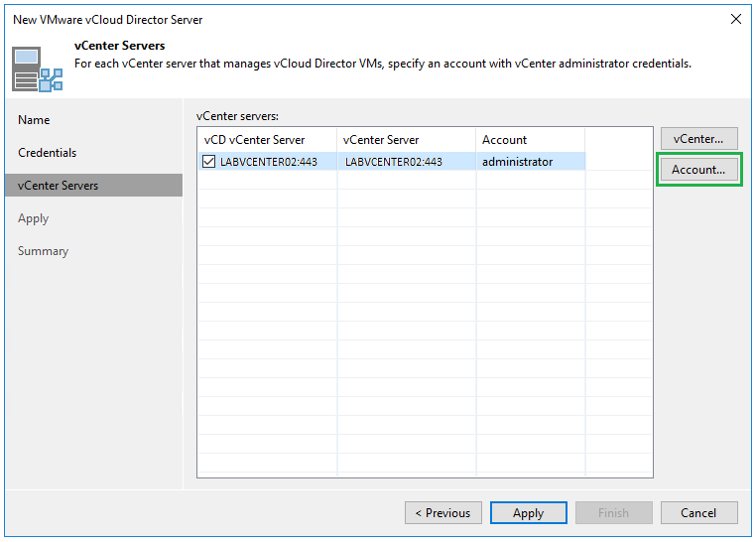Select LABVCENTER02:443 in vCenter Server column

(x=393, y=162)
